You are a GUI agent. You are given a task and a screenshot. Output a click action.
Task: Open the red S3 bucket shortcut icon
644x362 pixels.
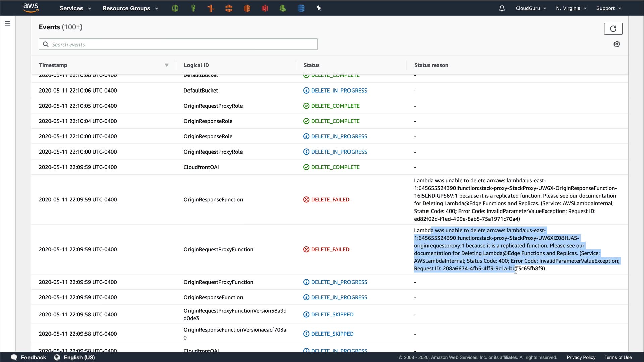click(x=265, y=8)
